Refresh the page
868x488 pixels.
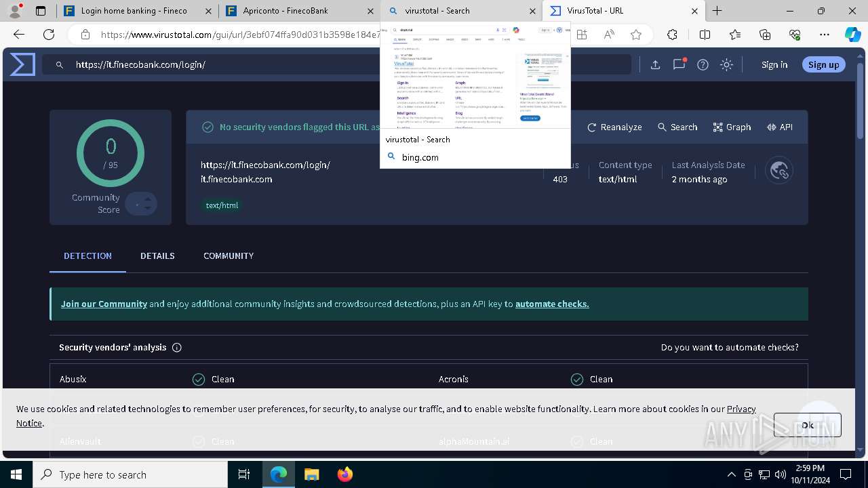[49, 35]
